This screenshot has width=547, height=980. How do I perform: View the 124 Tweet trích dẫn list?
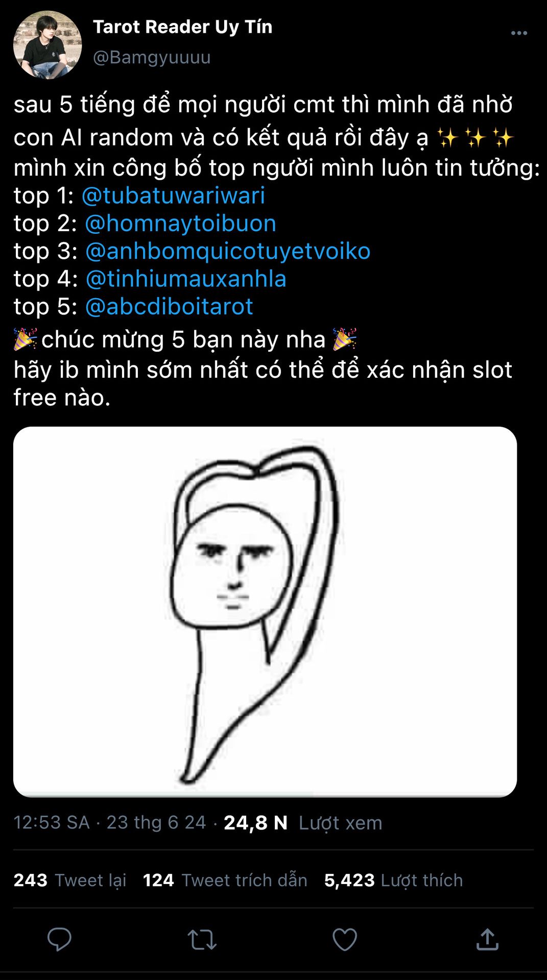pyautogui.click(x=225, y=880)
